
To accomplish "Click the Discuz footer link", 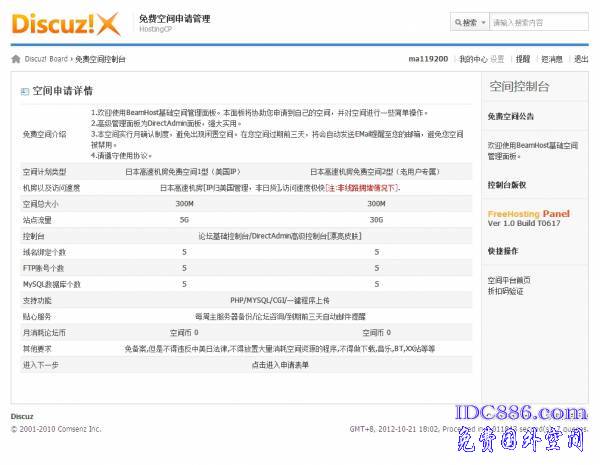I will tap(22, 416).
